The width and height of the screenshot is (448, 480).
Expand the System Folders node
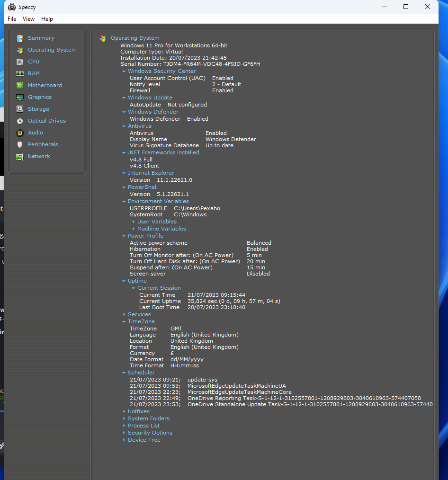124,419
